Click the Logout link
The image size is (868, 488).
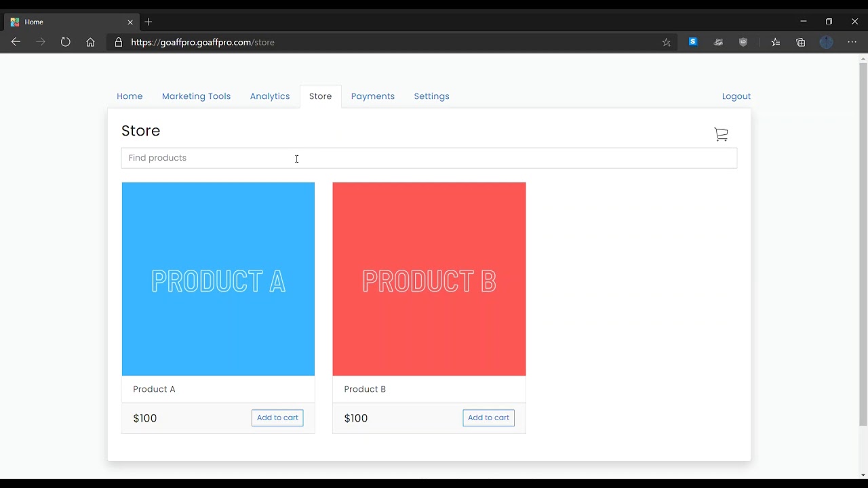(x=736, y=96)
